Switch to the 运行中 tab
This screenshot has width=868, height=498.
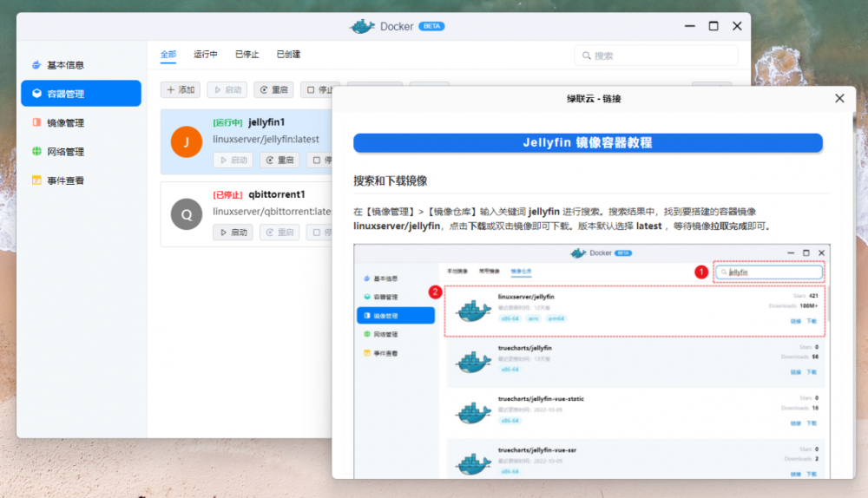[x=206, y=55]
